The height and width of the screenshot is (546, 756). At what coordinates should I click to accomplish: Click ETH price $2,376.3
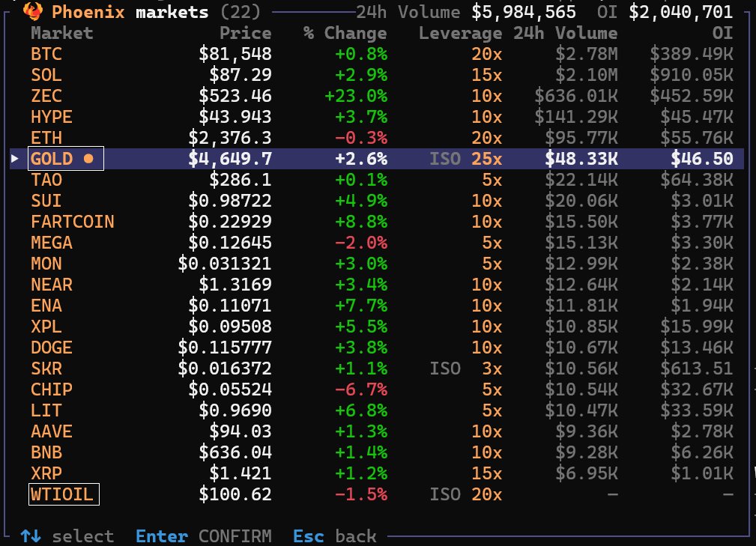pyautogui.click(x=230, y=138)
